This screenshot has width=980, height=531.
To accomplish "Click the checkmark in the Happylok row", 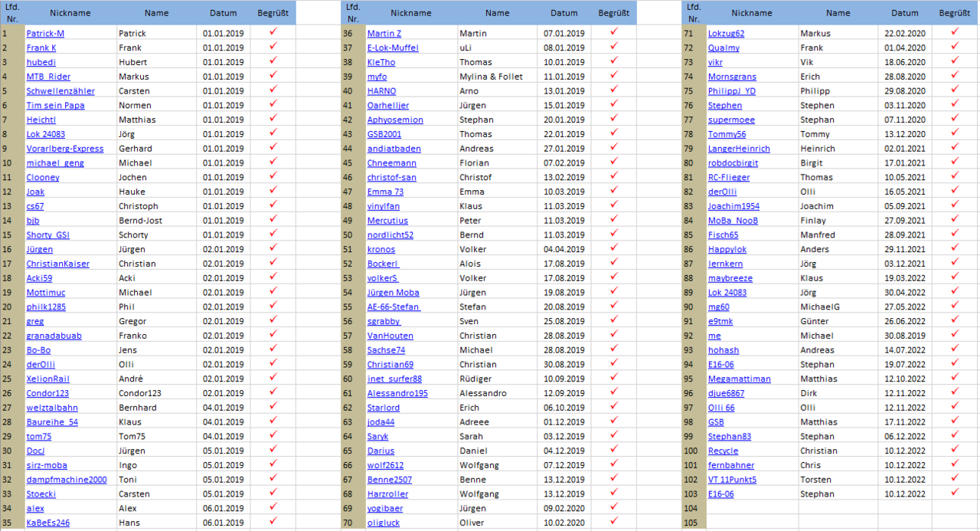I will point(955,248).
